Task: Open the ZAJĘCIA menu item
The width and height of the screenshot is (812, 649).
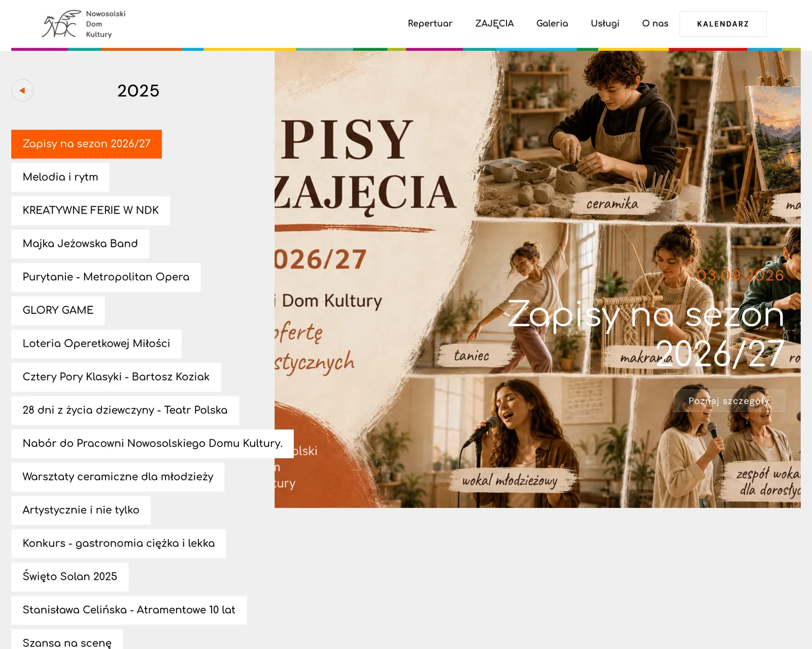Action: 494,23
